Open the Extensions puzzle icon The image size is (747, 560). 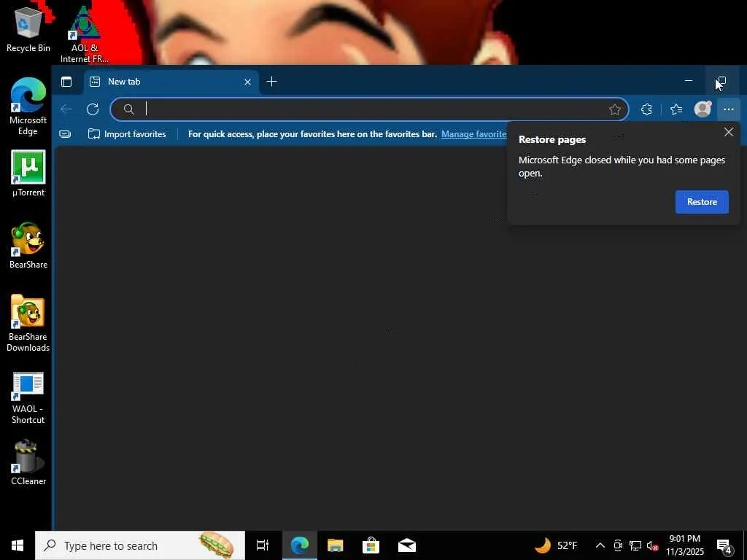646,109
